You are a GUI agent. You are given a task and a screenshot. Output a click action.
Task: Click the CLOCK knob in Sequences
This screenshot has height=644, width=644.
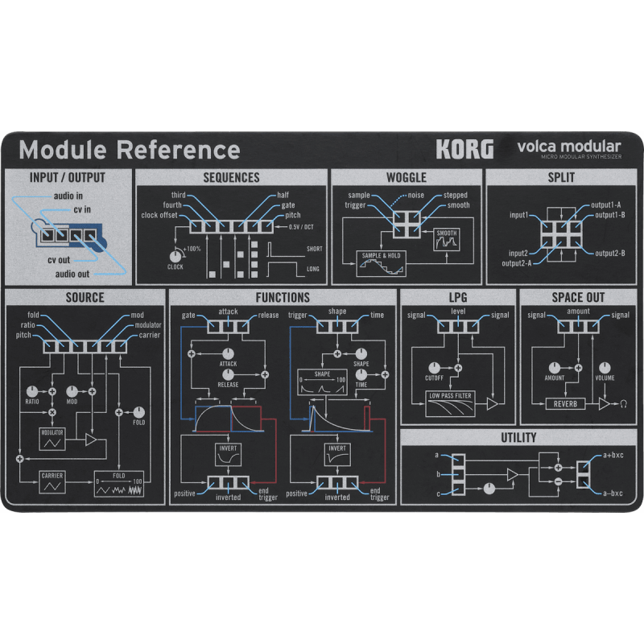(175, 256)
